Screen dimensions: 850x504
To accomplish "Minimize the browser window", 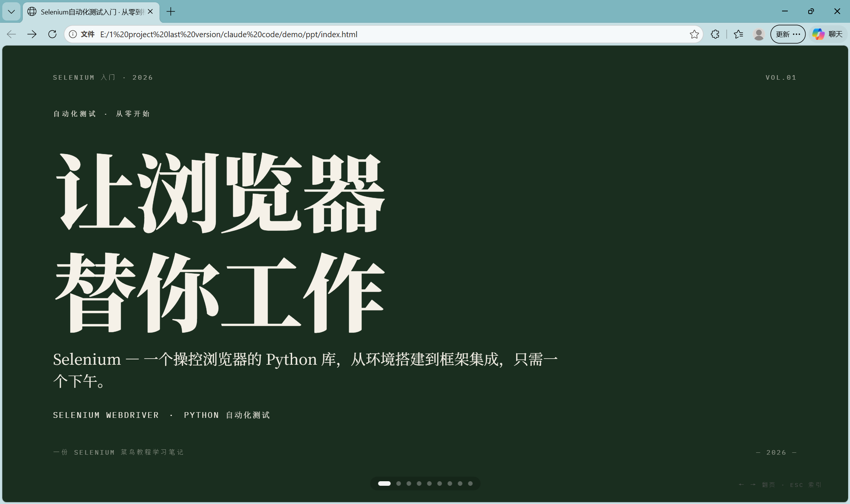I will click(785, 11).
